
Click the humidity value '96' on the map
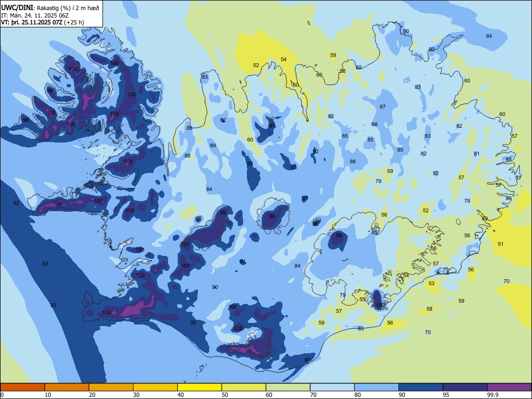coord(315,223)
